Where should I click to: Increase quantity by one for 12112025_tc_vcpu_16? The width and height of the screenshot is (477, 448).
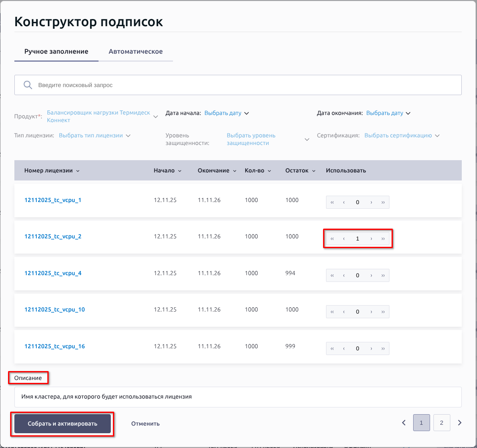(371, 349)
